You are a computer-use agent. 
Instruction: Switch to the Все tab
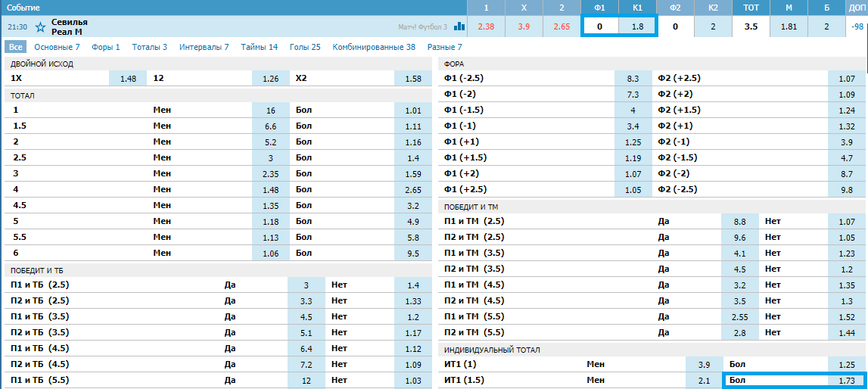tap(15, 47)
